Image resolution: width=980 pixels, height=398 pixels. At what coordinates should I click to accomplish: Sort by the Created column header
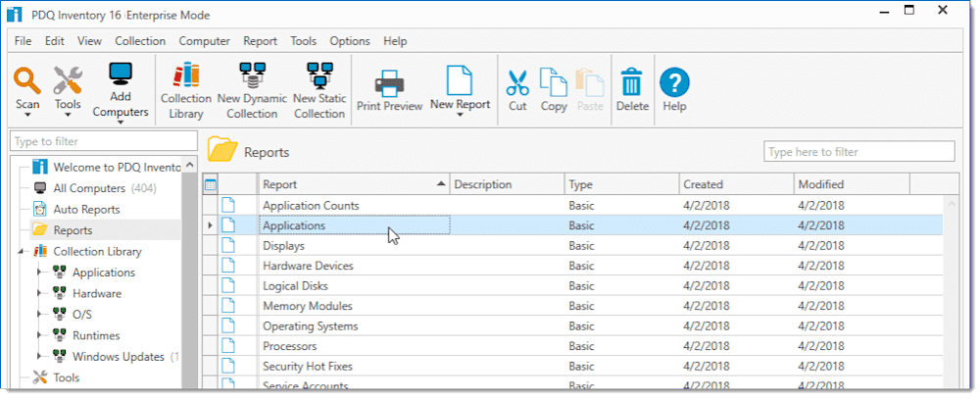tap(736, 184)
